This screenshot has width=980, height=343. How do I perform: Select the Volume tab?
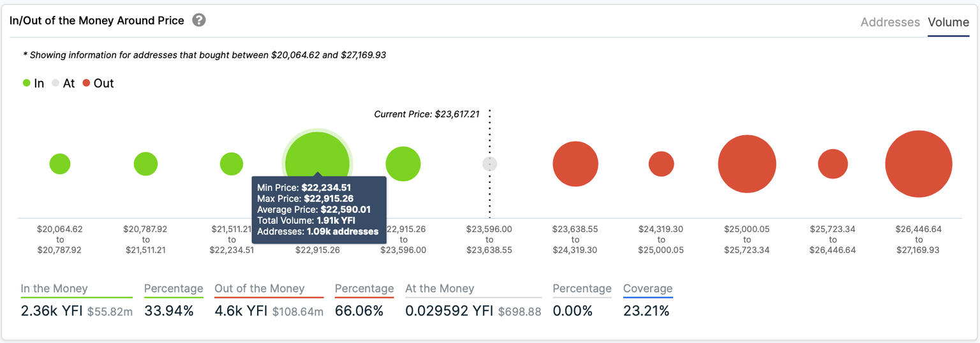tap(948, 22)
